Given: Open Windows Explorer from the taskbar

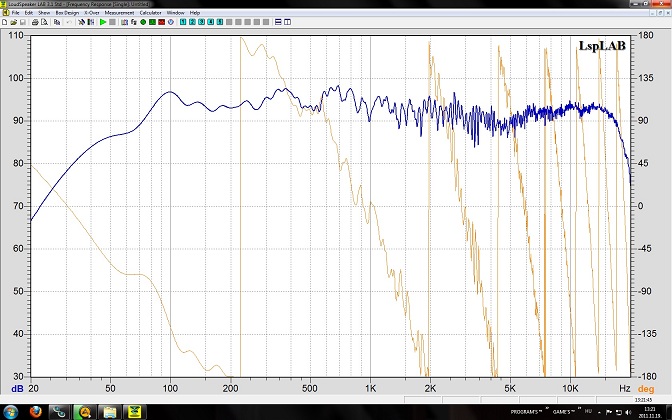Looking at the screenshot, I should click(110, 412).
